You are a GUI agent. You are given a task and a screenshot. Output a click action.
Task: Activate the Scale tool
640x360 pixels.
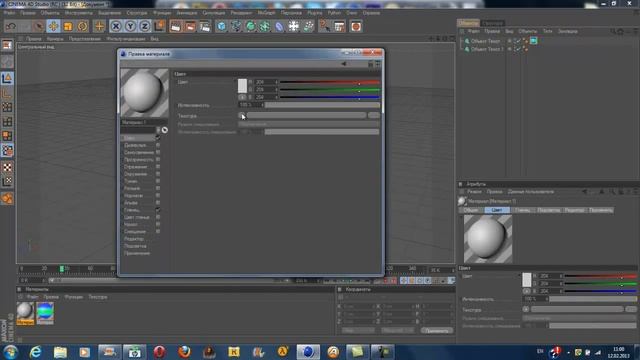[68, 27]
